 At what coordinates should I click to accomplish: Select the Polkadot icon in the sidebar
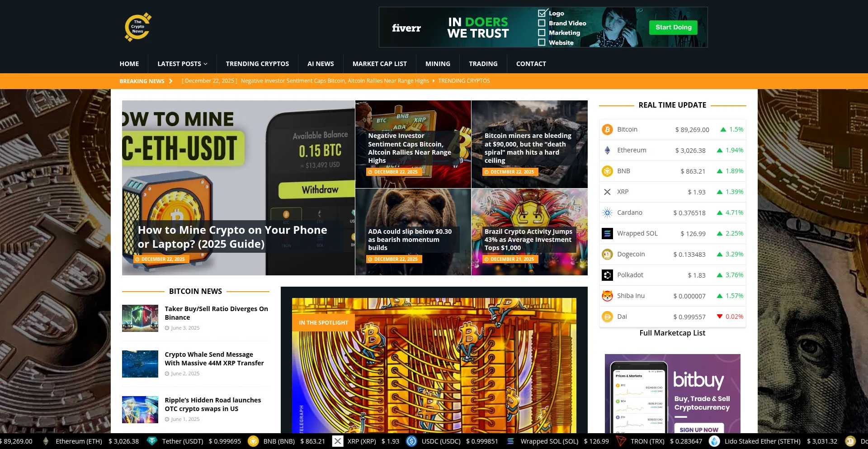(607, 275)
